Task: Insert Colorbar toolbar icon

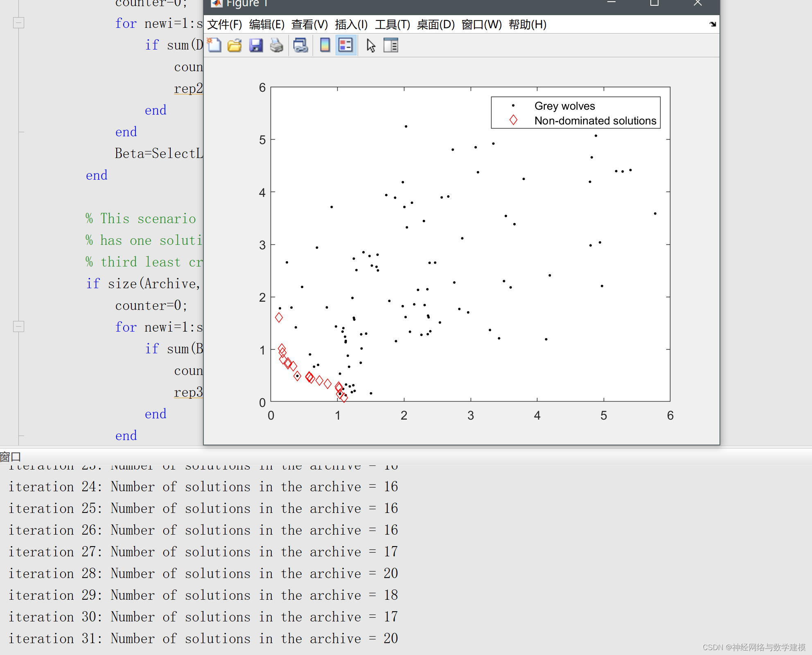Action: tap(325, 45)
